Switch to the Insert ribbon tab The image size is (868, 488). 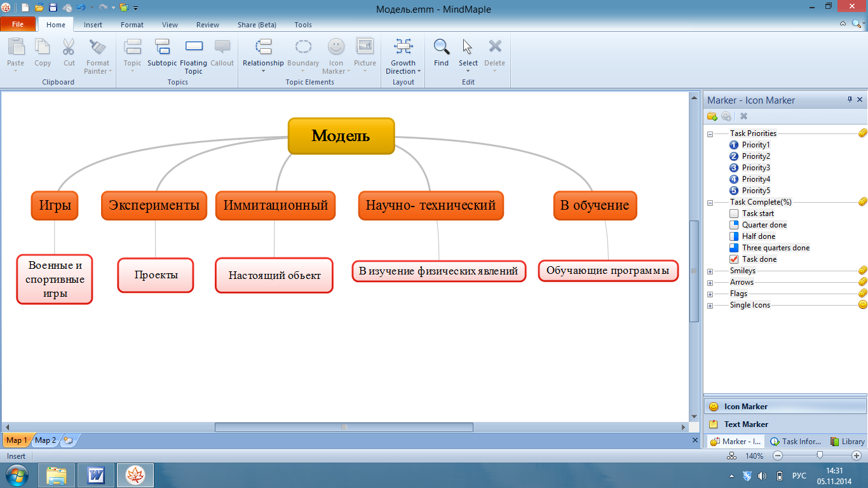[93, 25]
